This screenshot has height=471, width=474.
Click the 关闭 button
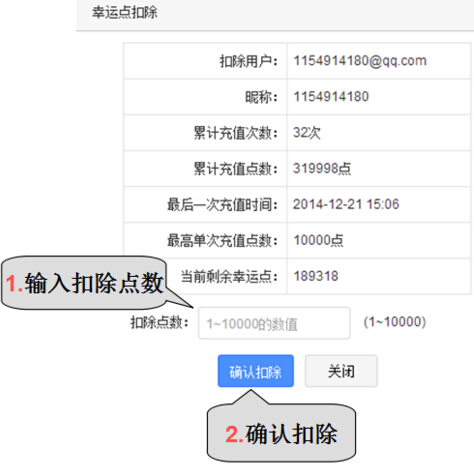click(x=341, y=371)
